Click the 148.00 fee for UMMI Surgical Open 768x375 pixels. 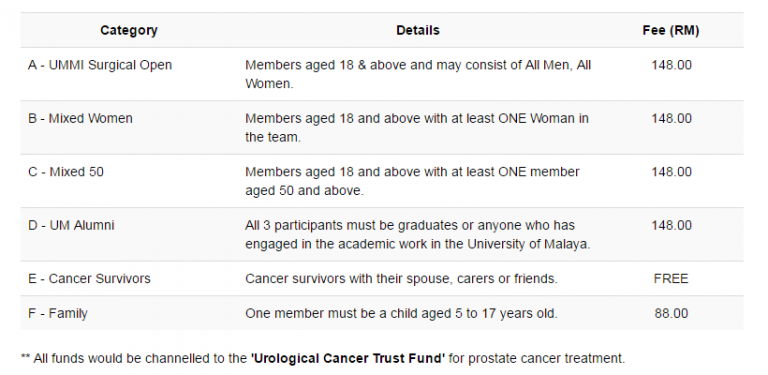click(671, 65)
